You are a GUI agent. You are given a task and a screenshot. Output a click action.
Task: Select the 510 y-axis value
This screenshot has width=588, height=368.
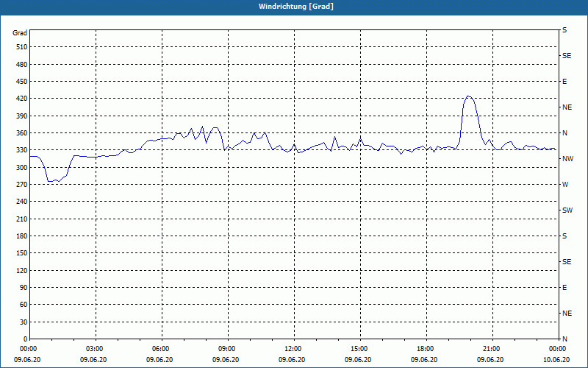[x=22, y=47]
